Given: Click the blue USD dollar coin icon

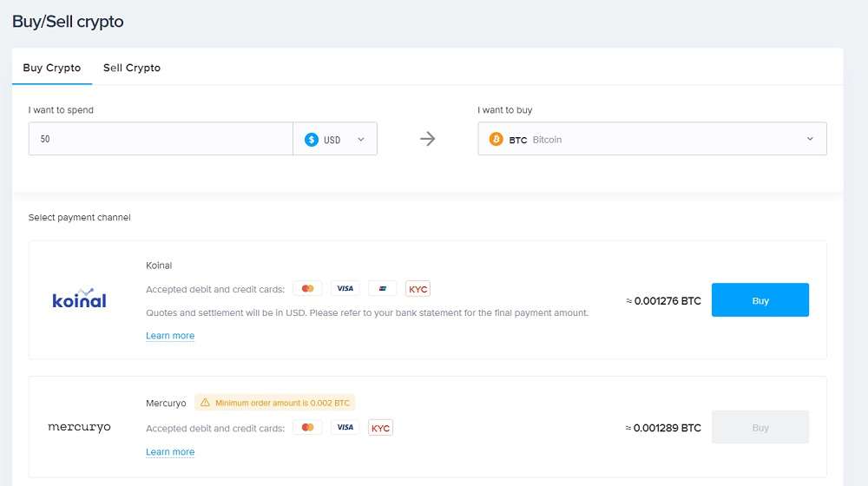Looking at the screenshot, I should (x=312, y=140).
